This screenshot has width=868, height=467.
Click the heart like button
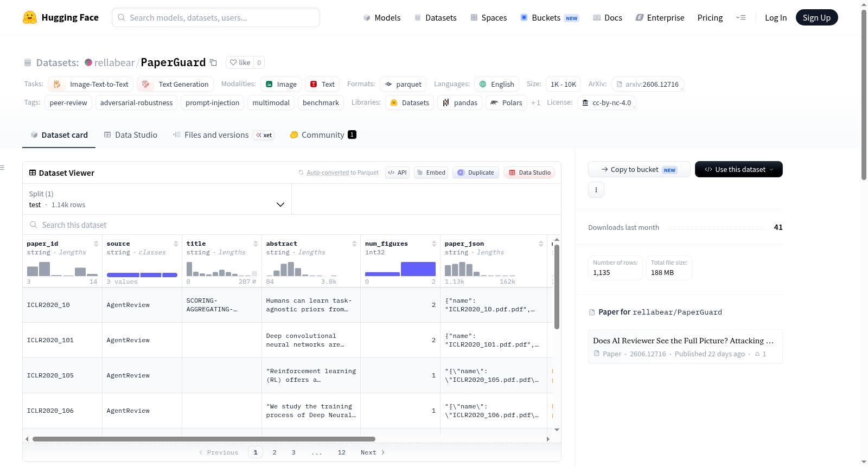pos(240,63)
